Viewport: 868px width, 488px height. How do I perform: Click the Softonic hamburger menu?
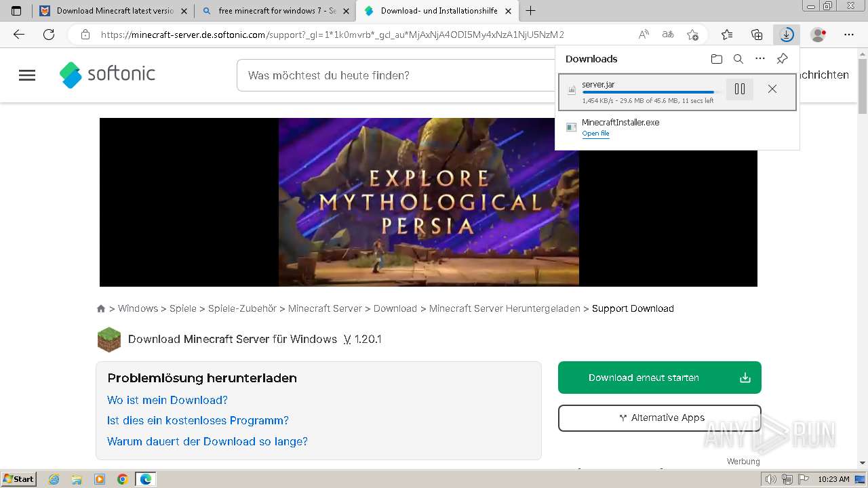pos(27,75)
